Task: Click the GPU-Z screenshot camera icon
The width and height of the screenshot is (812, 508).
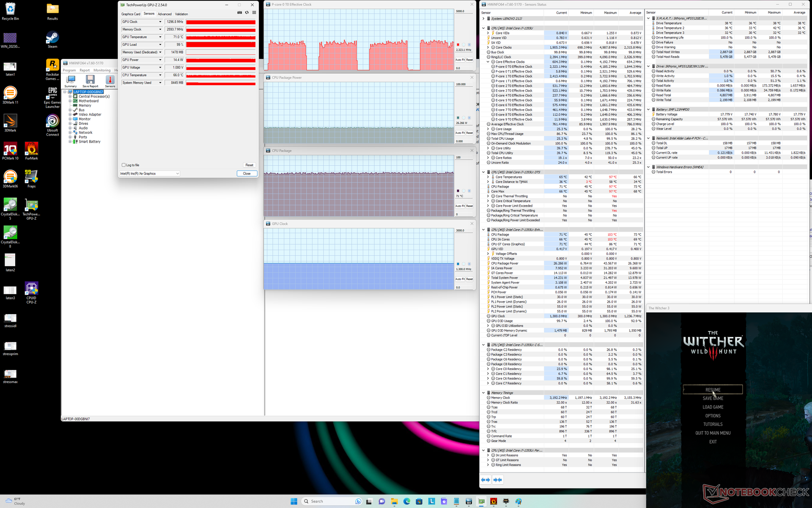Action: point(239,13)
